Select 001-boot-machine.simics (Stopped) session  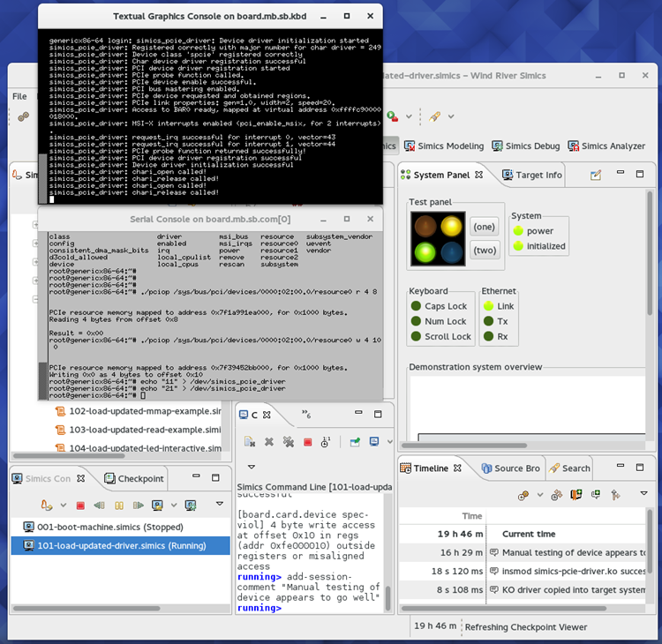point(120,527)
